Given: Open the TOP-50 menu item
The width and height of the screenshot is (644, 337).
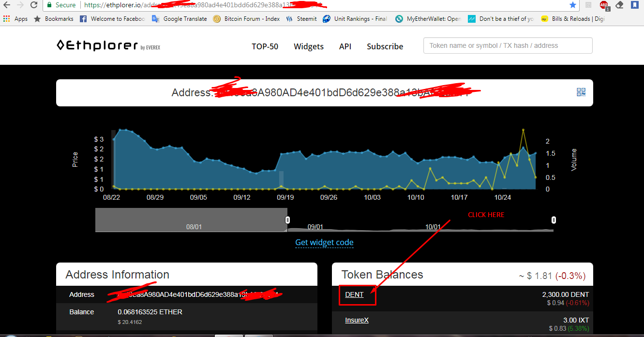Looking at the screenshot, I should tap(265, 46).
